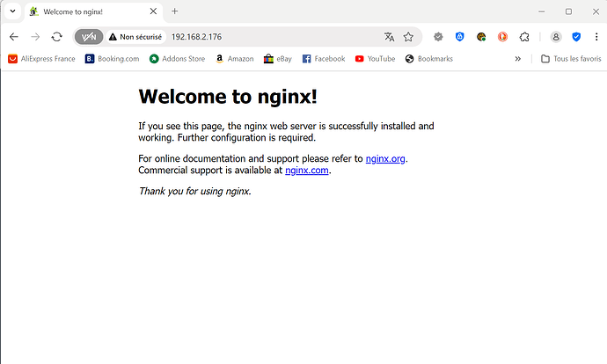Open the cookie extension icon

point(481,37)
